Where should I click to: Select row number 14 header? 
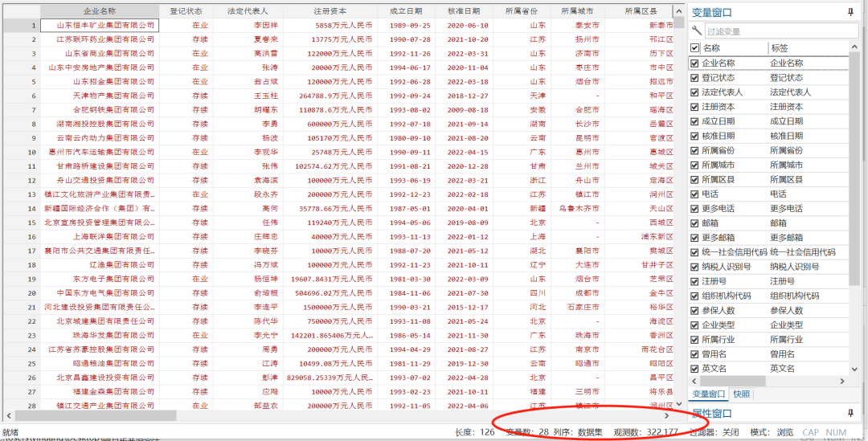click(x=20, y=209)
